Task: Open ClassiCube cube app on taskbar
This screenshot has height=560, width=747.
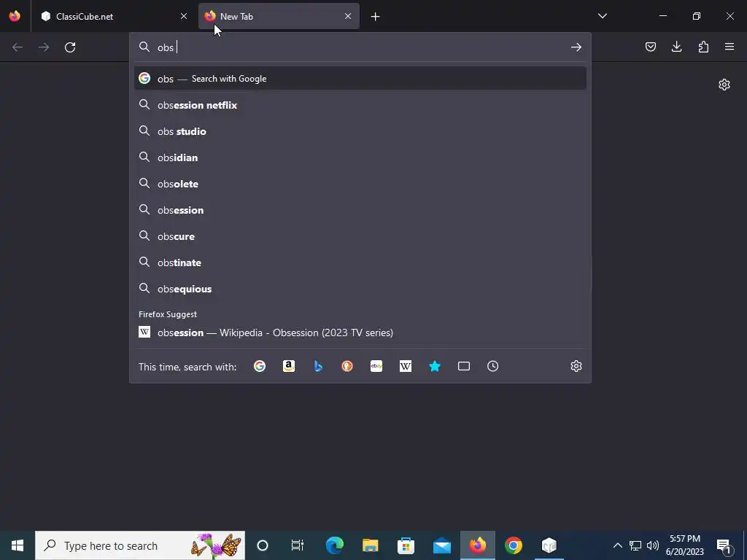Action: 549,545
